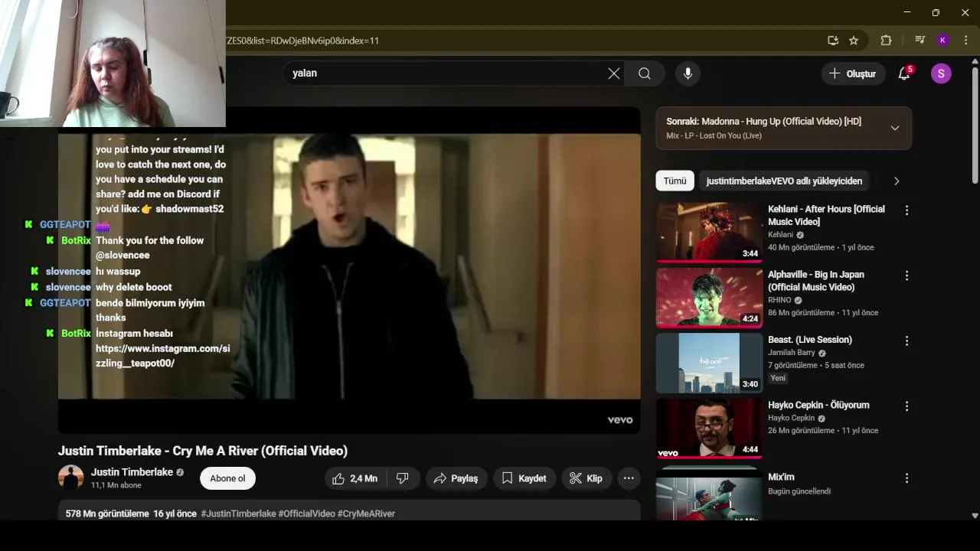Viewport: 980px width, 551px height.
Task: Click the vevo logo on the video
Action: pos(619,419)
